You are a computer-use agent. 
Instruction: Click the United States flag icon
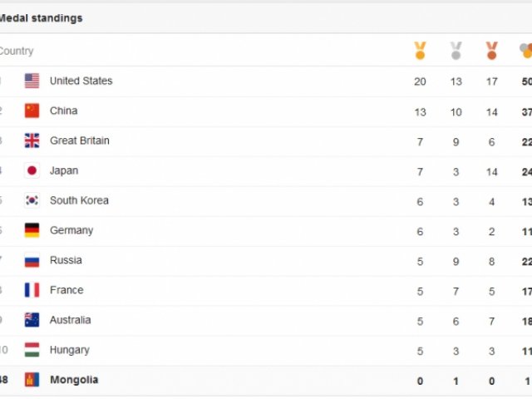tap(32, 81)
